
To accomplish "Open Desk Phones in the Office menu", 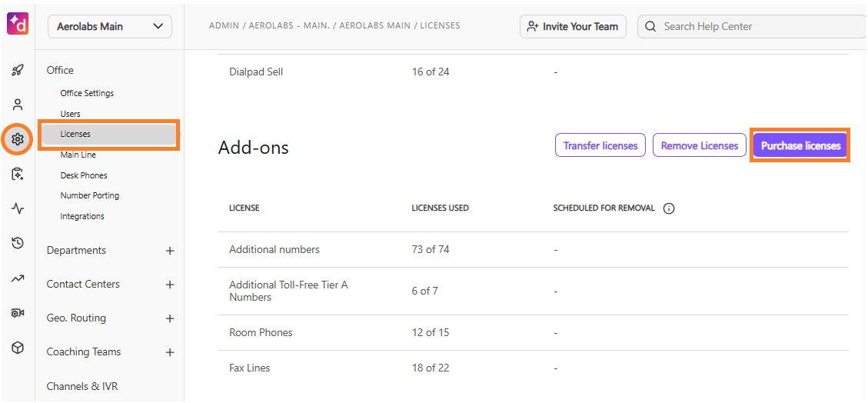I will (x=84, y=175).
